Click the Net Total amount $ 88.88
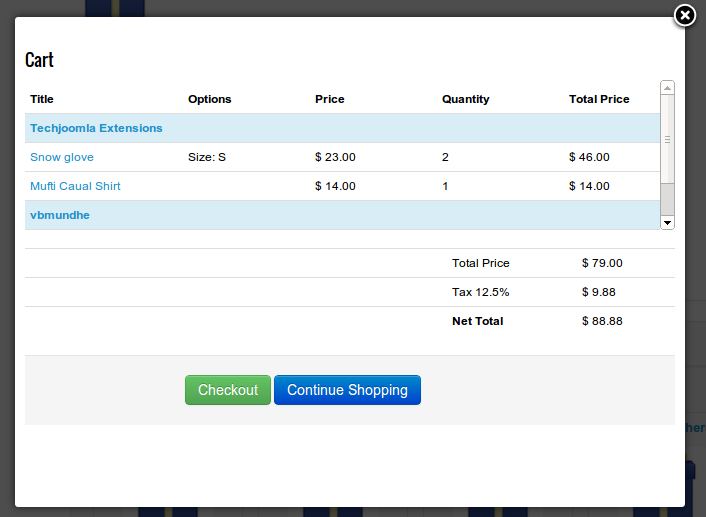 pos(602,321)
